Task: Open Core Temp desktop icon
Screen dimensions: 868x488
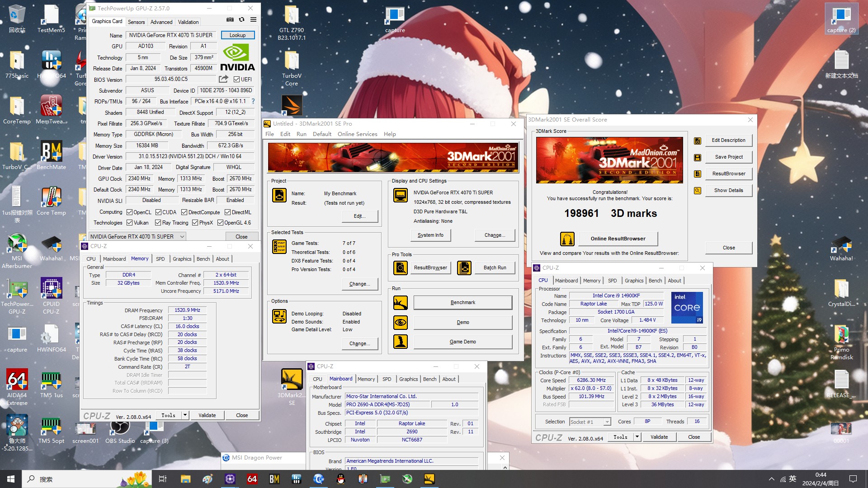Action: pyautogui.click(x=51, y=201)
